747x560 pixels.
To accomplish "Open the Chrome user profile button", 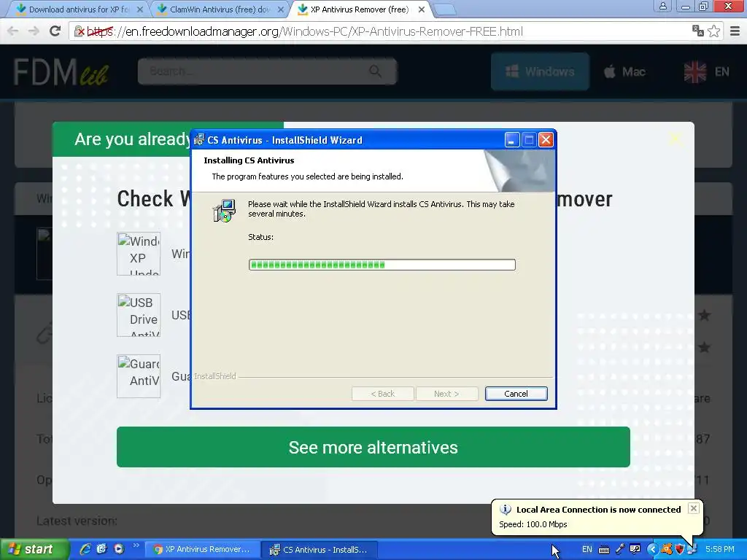I will [662, 6].
